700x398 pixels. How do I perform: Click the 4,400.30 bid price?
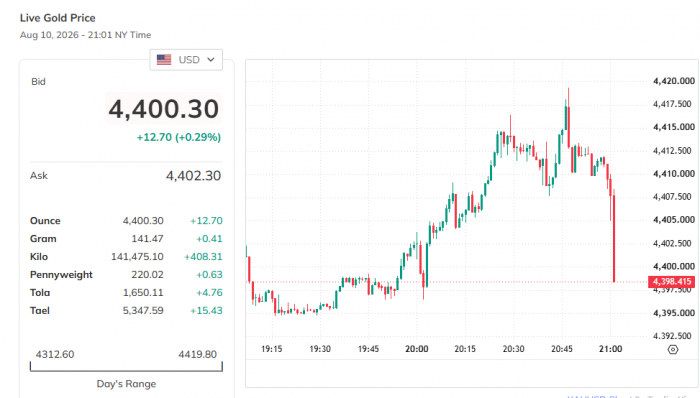(164, 109)
